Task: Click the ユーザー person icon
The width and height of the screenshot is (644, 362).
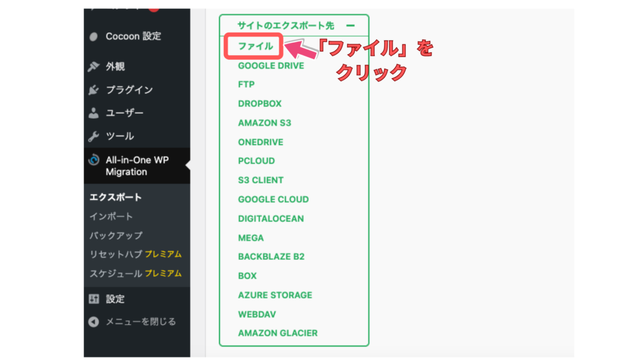Action: pyautogui.click(x=94, y=113)
